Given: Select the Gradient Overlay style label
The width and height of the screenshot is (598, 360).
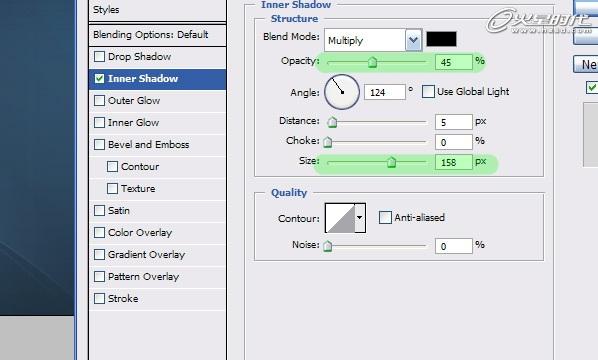Looking at the screenshot, I should [x=146, y=255].
